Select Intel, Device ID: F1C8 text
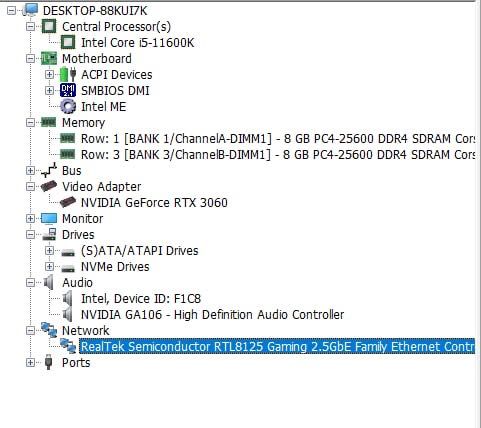 coord(141,299)
